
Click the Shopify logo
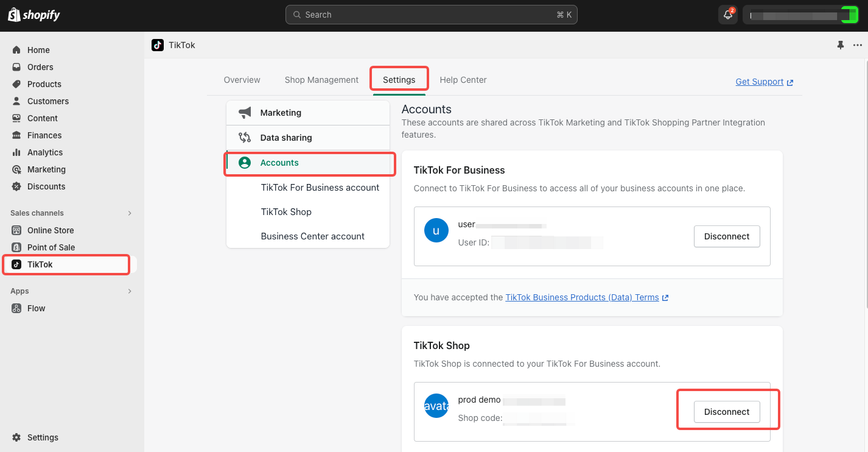click(x=34, y=15)
